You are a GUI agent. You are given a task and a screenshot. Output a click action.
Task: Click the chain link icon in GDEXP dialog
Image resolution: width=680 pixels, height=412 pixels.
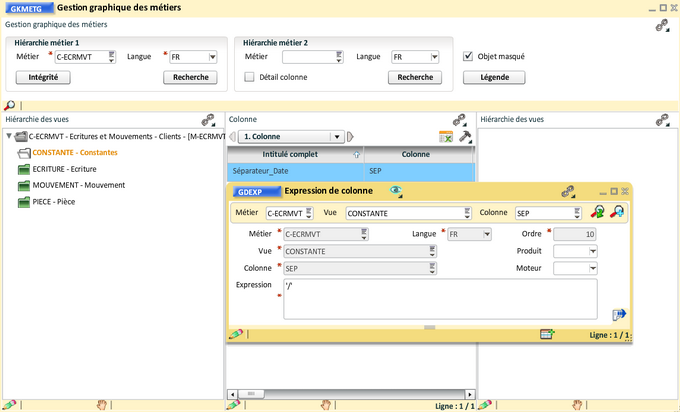tap(568, 191)
